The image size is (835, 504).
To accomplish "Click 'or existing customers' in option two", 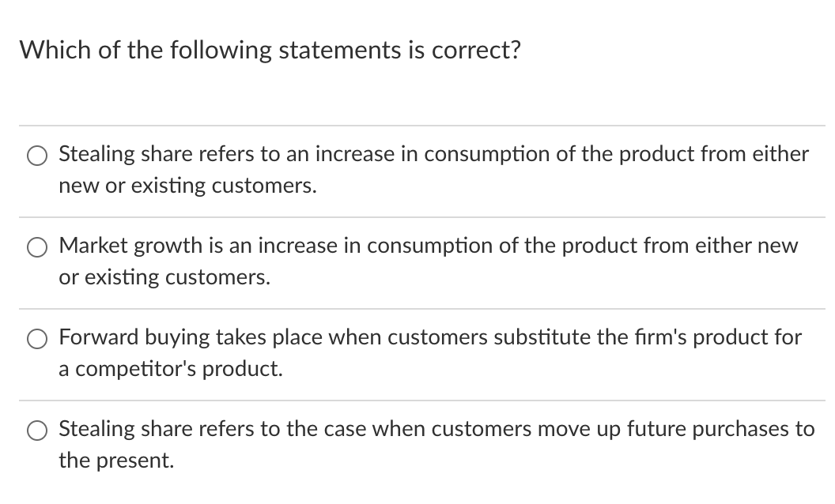I will pos(164,278).
